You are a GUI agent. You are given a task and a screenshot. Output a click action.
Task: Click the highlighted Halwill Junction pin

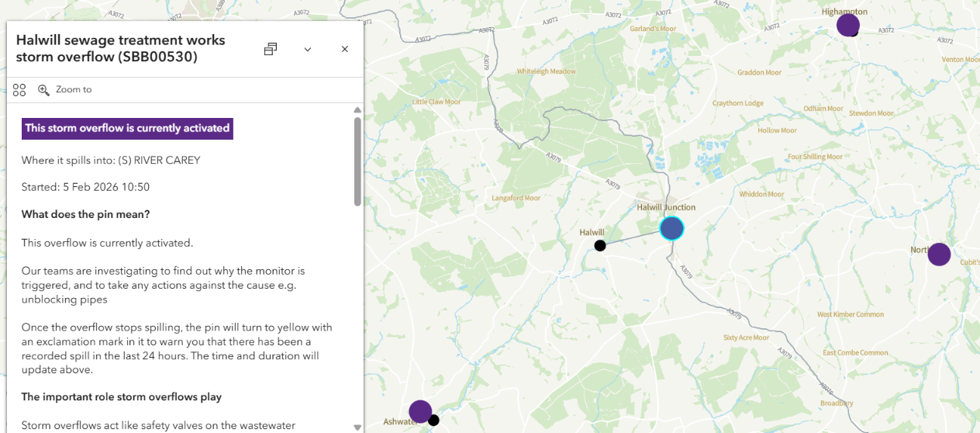coord(671,228)
